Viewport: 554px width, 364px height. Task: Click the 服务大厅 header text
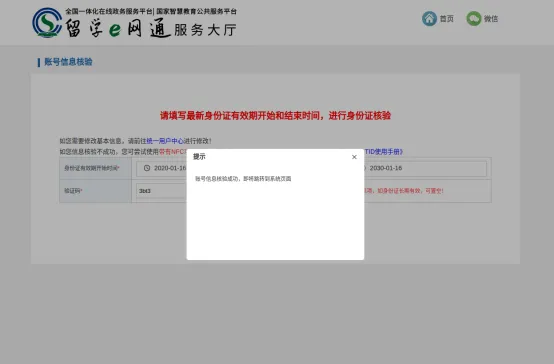tap(205, 30)
